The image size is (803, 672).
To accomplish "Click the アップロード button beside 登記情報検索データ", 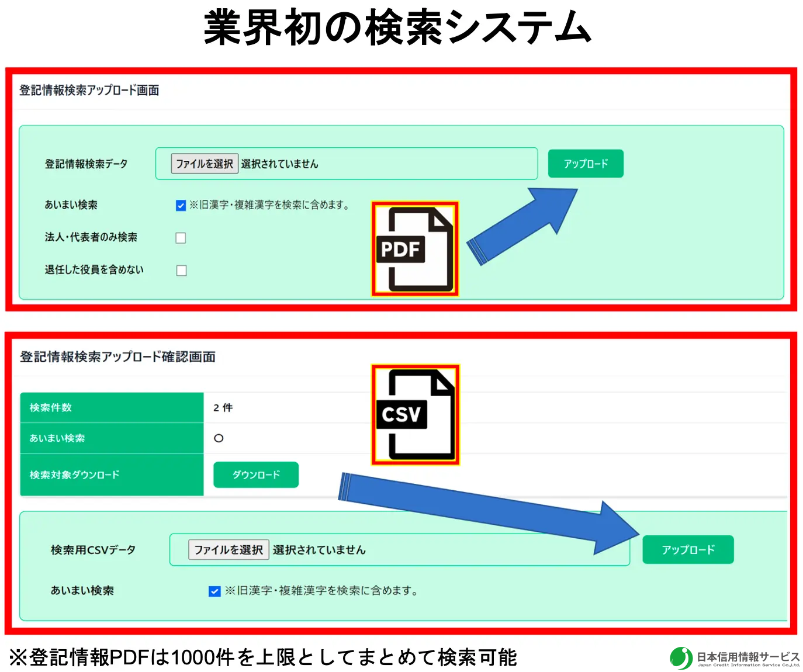I will pos(586,164).
